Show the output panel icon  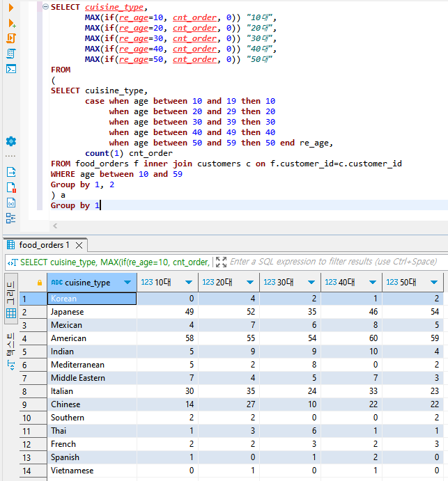[11, 172]
